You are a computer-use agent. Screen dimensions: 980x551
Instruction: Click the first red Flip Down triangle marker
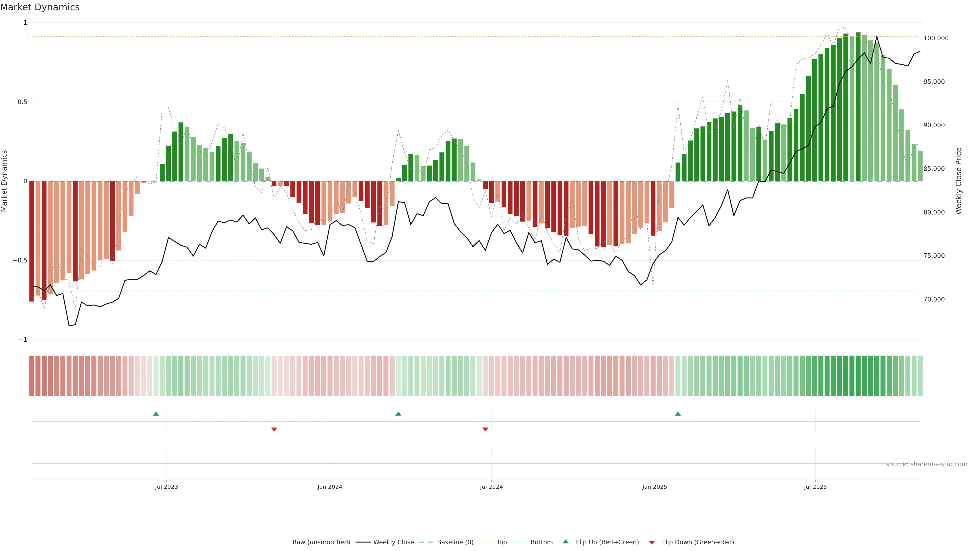coord(274,429)
